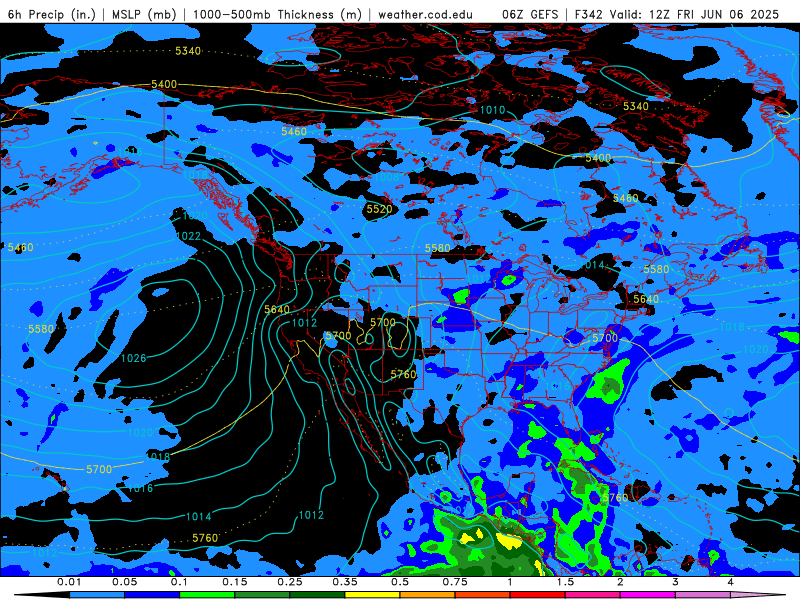Viewport: 800px width, 600px height.
Task: Click the '0.35' legend value
Action: 345,582
